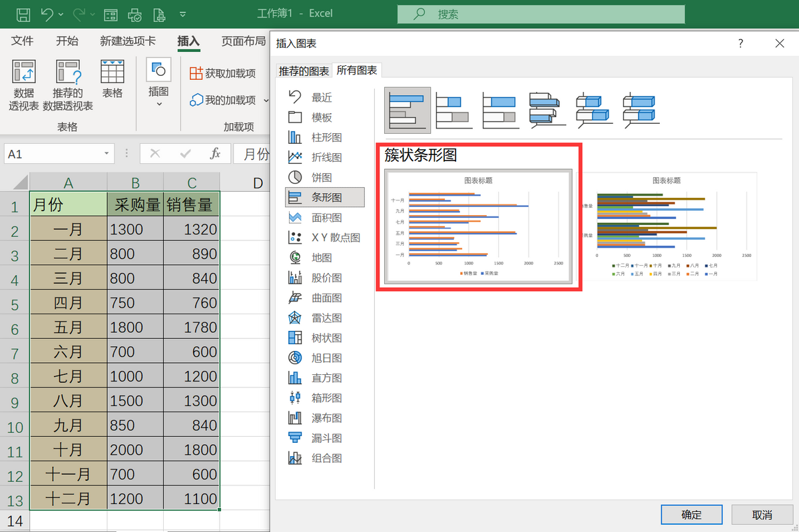Select Sunburst (旭日图) category
This screenshot has width=799, height=532.
(325, 358)
